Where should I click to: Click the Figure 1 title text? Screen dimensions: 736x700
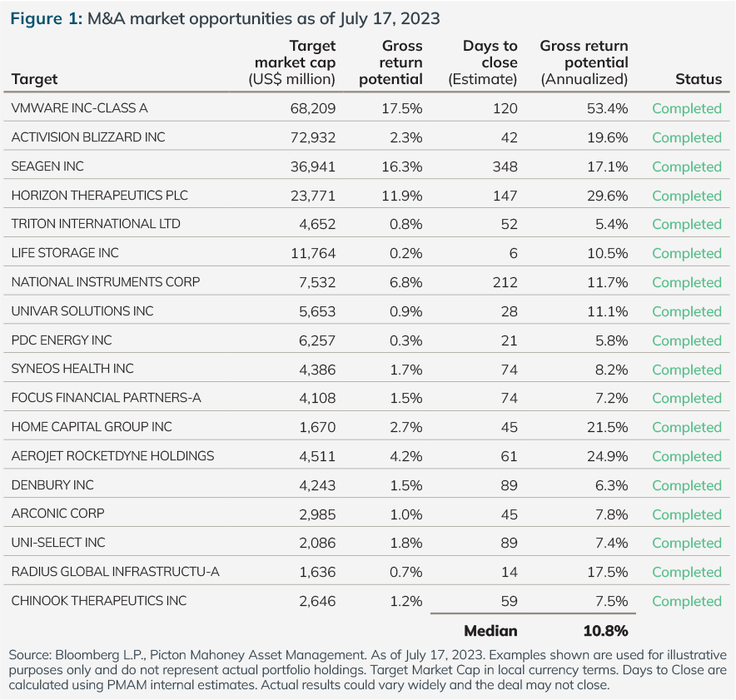tap(226, 19)
